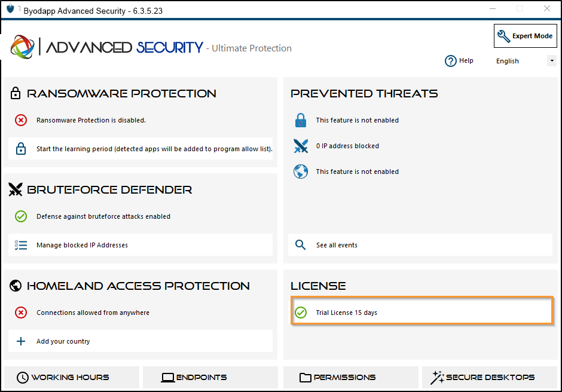Screen dimensions: 562x392
Task: Minimize the Byodapp Advanced Security window
Action: pyautogui.click(x=493, y=8)
